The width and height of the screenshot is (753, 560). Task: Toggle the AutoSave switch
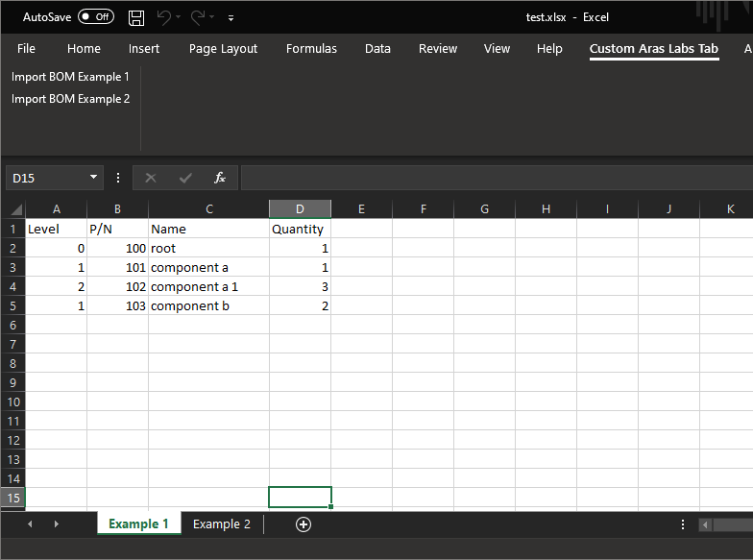[x=96, y=17]
